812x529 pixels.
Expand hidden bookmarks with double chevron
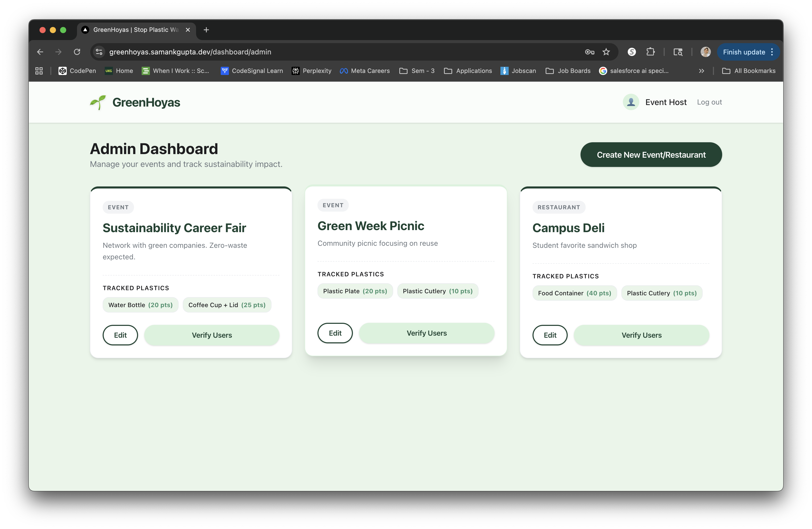[x=701, y=71]
